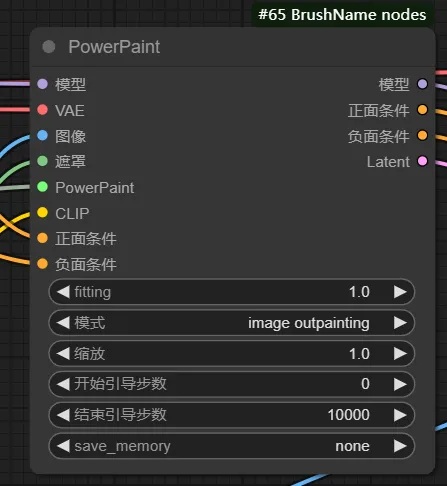This screenshot has height=486, width=447.
Task: Decrease 结束引导步数 with the left arrow
Action: (x=63, y=415)
